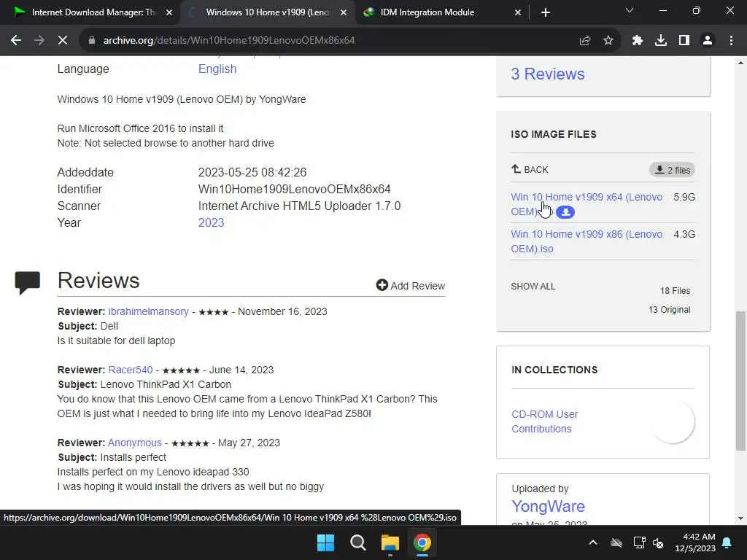Open the Chrome profile icon
This screenshot has height=560, width=747.
708,41
